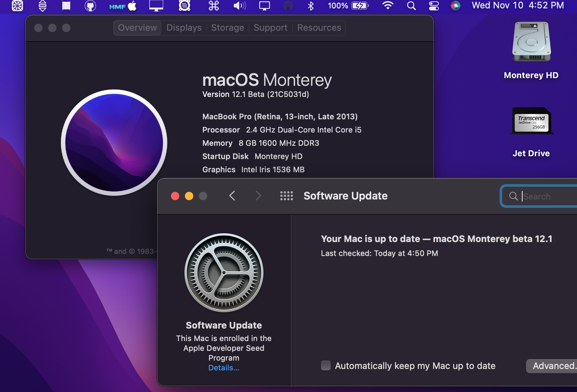Click the battery status icon
The image size is (577, 392).
(x=360, y=6)
